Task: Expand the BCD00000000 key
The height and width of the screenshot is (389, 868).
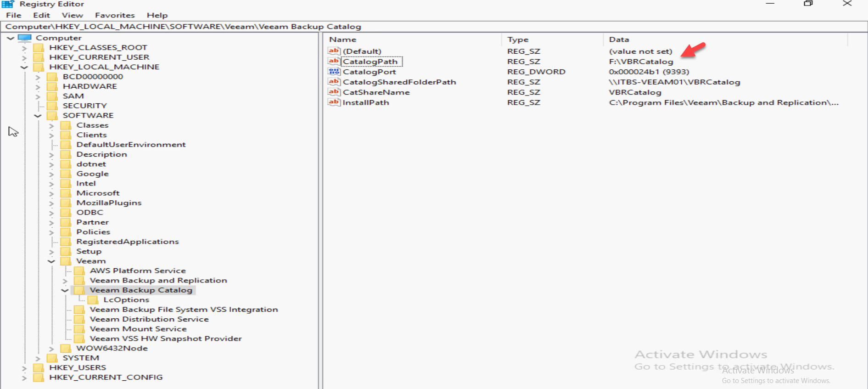Action: (x=38, y=77)
